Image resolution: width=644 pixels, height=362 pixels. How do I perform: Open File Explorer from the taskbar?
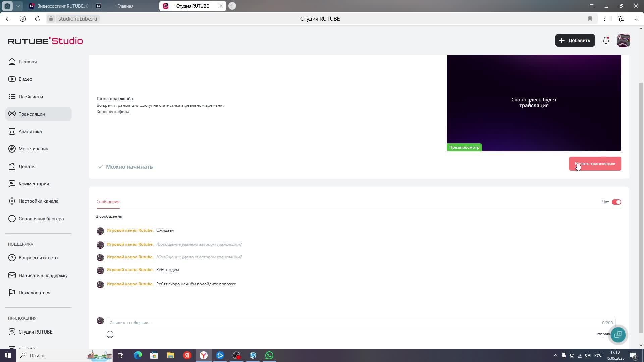(x=171, y=355)
